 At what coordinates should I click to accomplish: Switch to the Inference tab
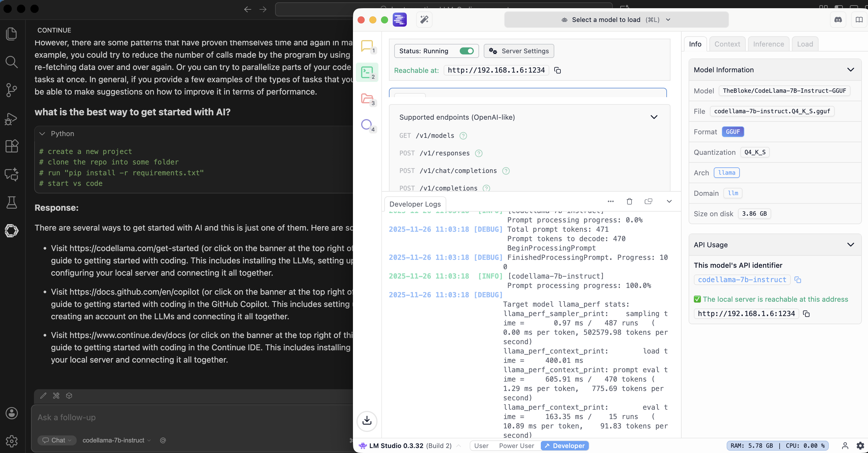coord(768,44)
